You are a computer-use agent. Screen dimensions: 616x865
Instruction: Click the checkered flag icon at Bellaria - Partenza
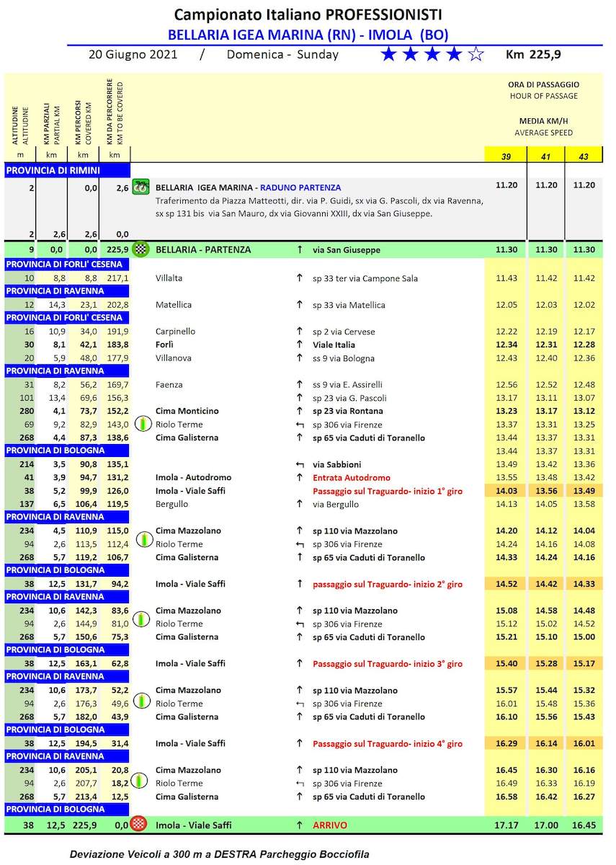tap(141, 249)
